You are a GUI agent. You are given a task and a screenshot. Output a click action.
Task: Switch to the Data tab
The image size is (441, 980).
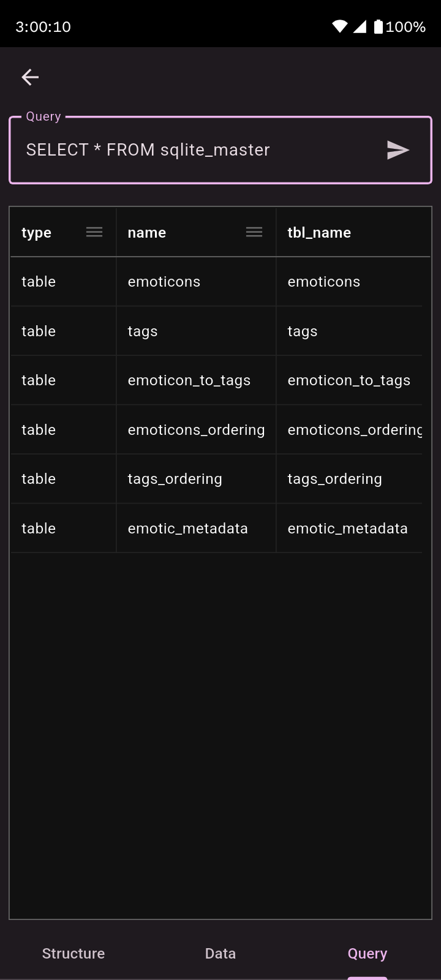click(x=221, y=953)
